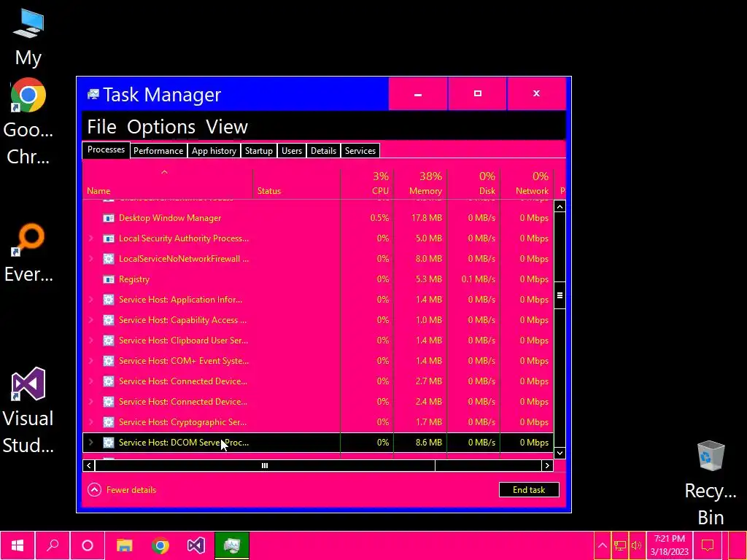
Task: Expand Service Host: COM+ Event Syste... row
Action: (x=91, y=361)
